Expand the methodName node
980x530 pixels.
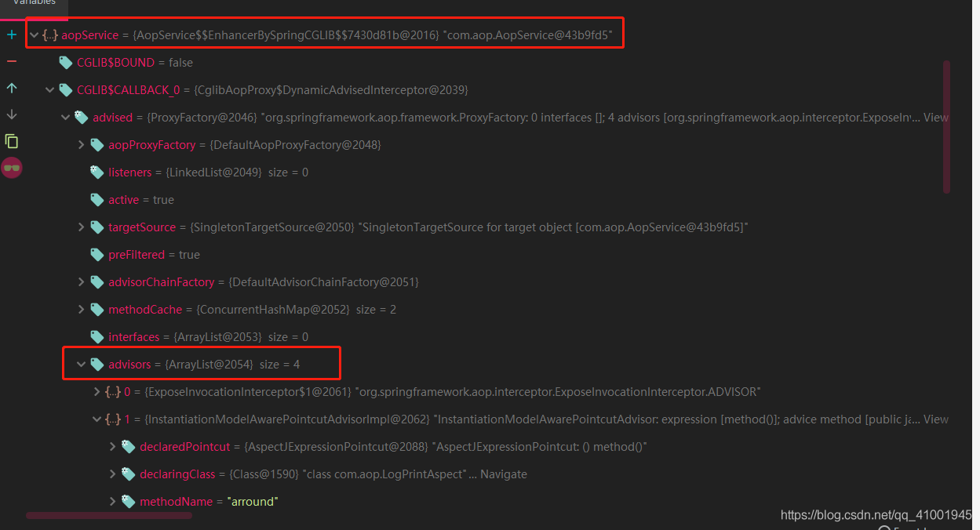tap(113, 502)
